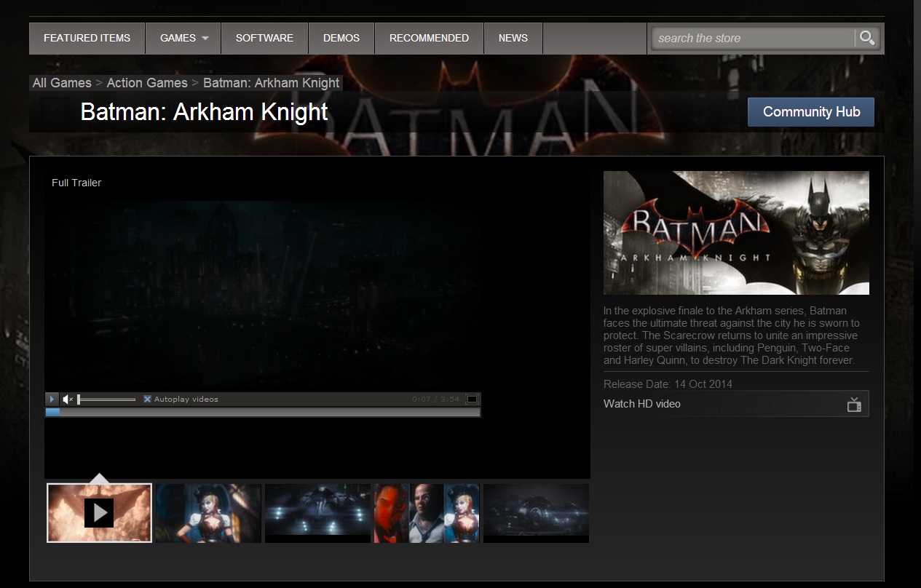
Task: Enter fullscreen video mode
Action: (x=472, y=400)
